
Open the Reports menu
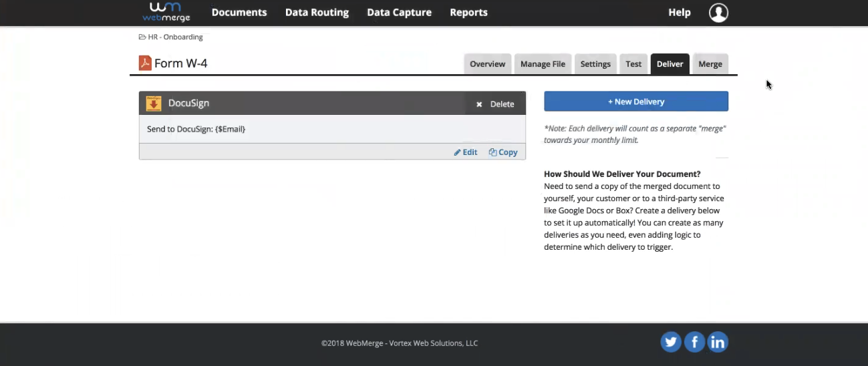click(x=468, y=12)
